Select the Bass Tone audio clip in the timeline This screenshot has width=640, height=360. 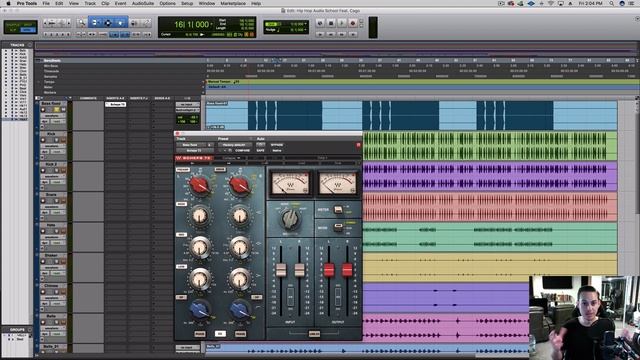coord(411,116)
